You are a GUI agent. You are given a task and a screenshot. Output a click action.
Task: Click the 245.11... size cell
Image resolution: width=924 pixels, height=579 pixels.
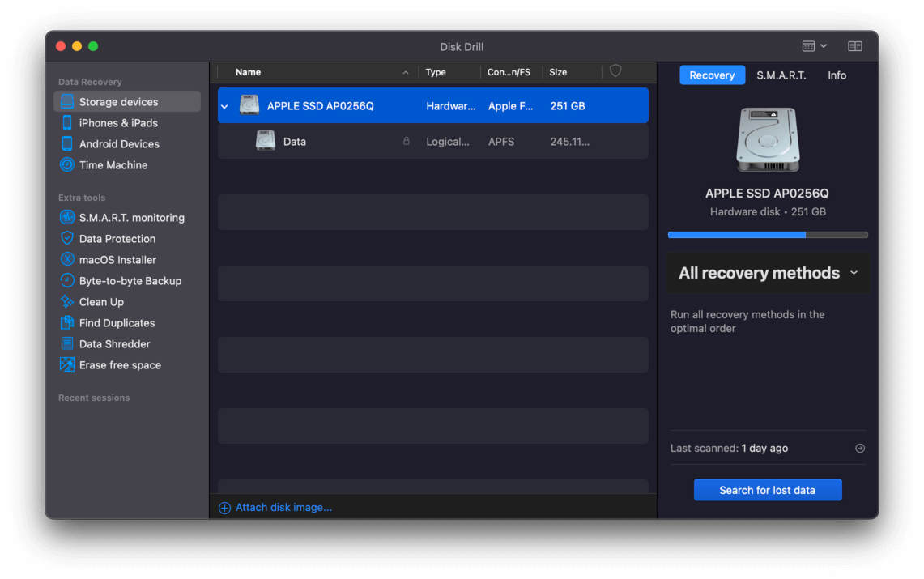[x=570, y=142]
